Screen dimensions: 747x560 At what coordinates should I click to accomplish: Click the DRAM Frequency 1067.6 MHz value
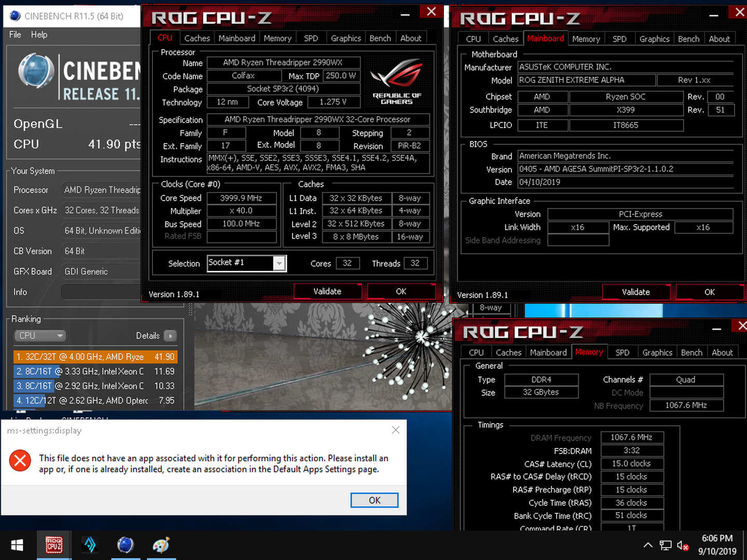coord(631,437)
